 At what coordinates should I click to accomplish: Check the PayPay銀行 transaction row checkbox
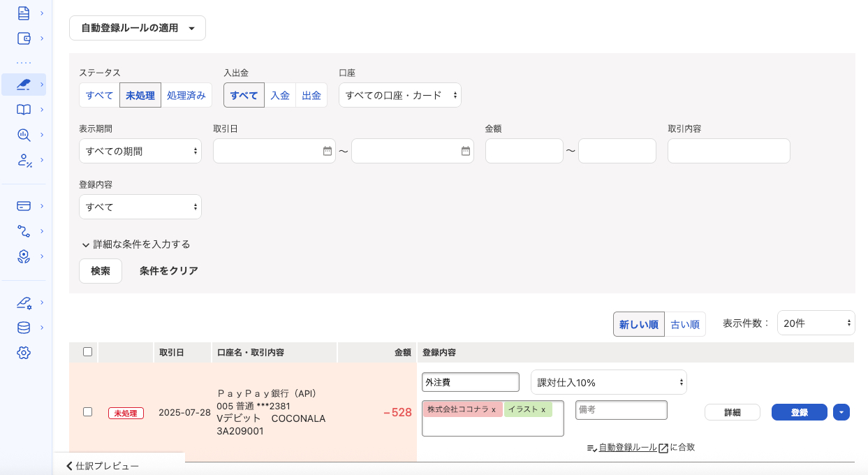(x=87, y=411)
